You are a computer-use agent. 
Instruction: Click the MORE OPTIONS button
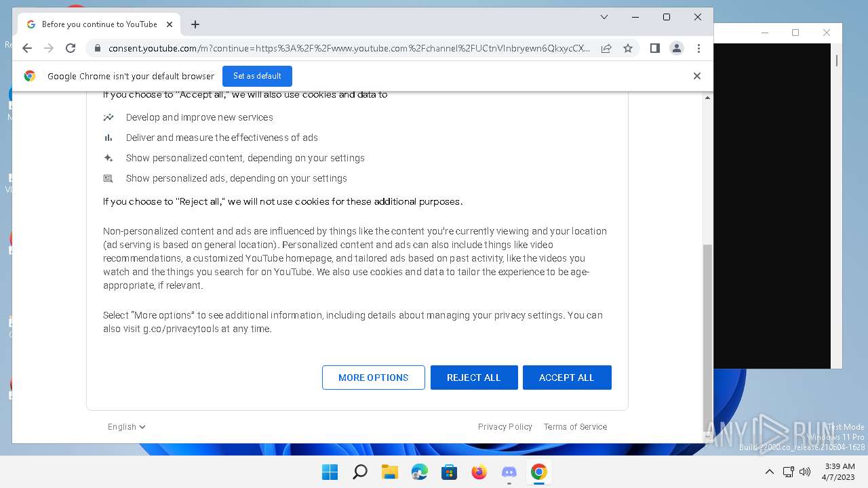coord(374,378)
